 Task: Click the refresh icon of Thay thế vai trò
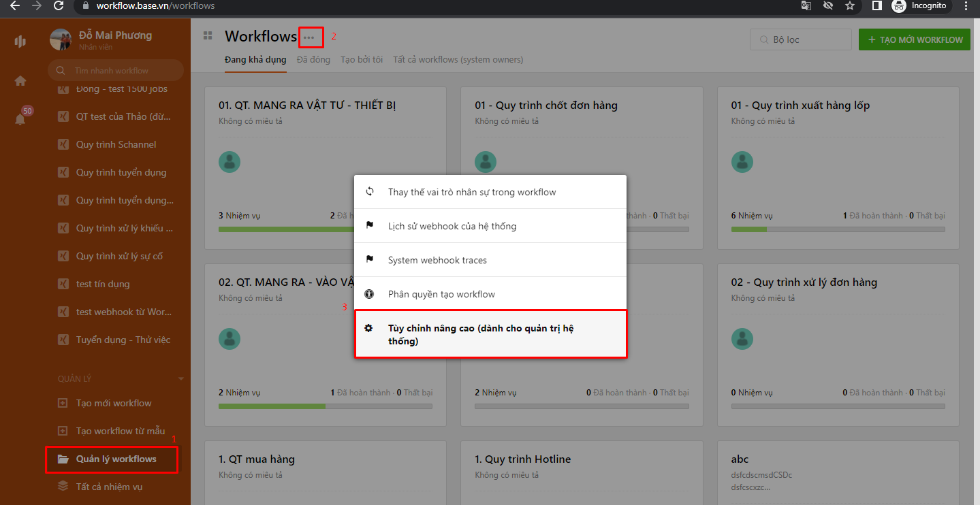point(370,191)
